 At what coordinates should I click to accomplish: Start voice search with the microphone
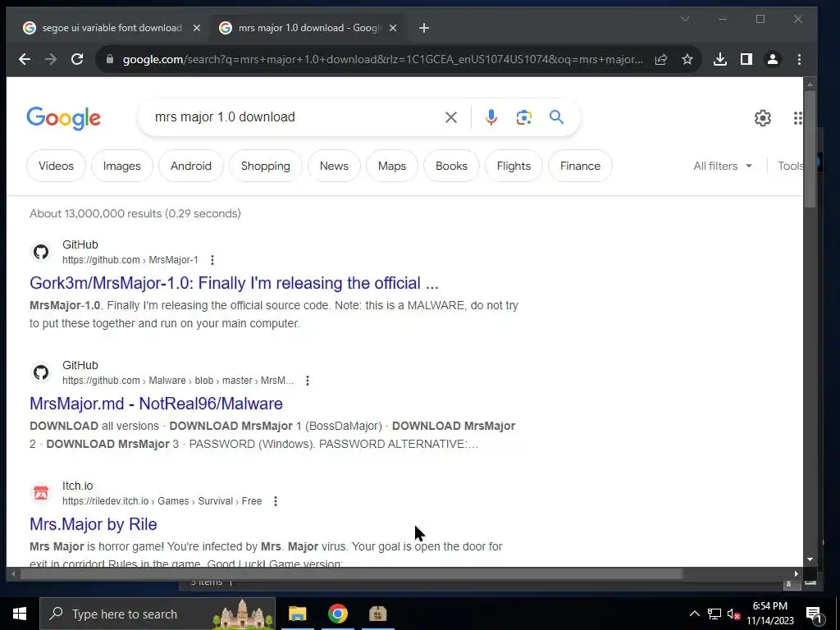(x=491, y=117)
